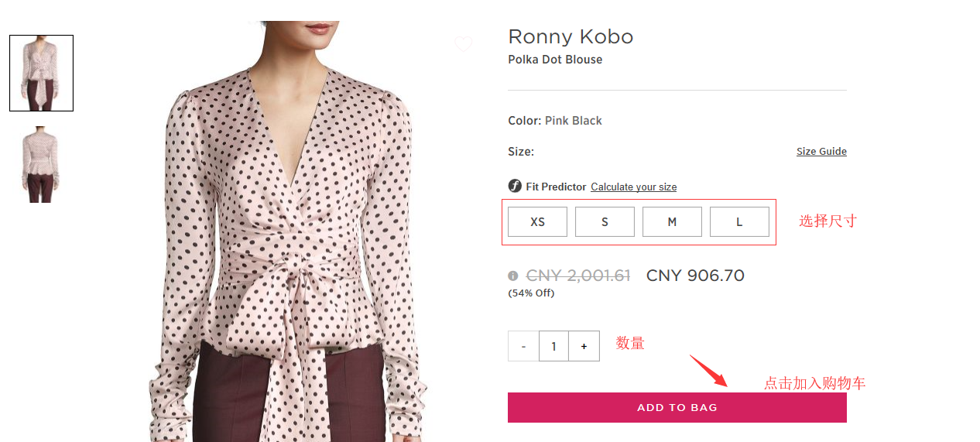Image resolution: width=980 pixels, height=442 pixels.
Task: Show the front view thumbnail
Action: click(41, 73)
